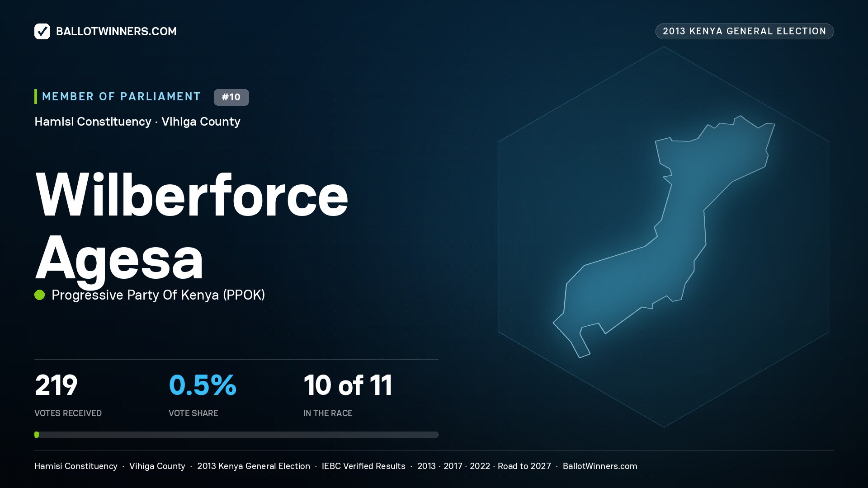Click the 10 of 11 race position

pos(348,385)
